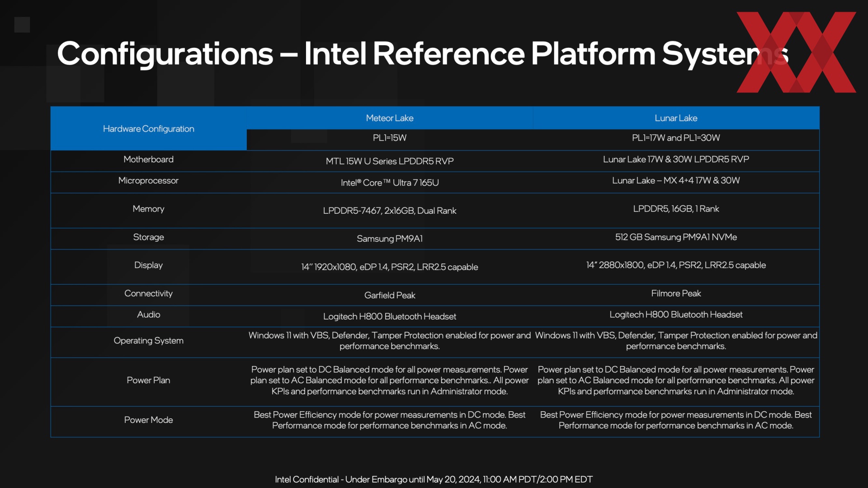868x488 pixels.
Task: Select the 'Samsung PM9A1' Meteor Lake cell
Action: (390, 239)
